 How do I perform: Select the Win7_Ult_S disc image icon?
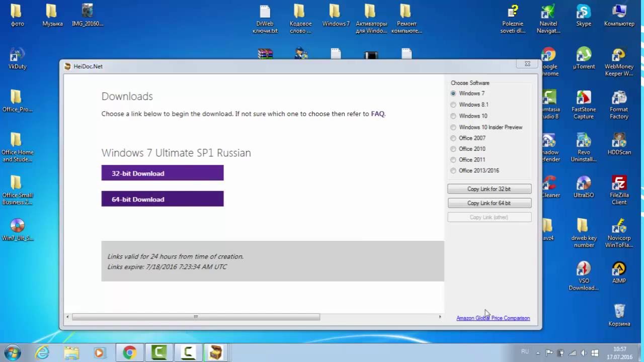(x=17, y=230)
